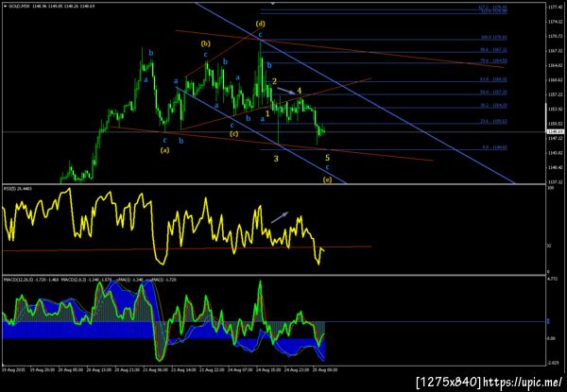
Task: Click the 1137.12 price axis value
Action: (x=554, y=181)
